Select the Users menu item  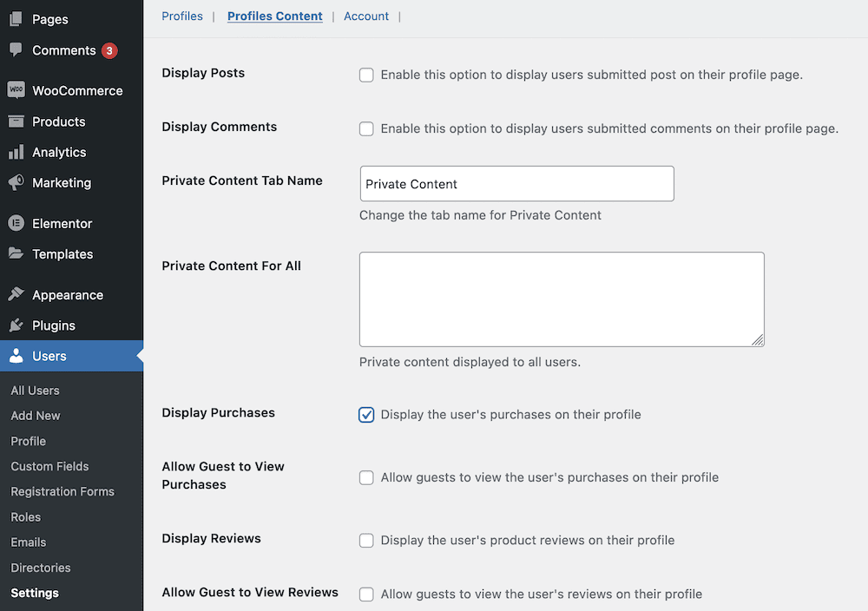click(71, 356)
